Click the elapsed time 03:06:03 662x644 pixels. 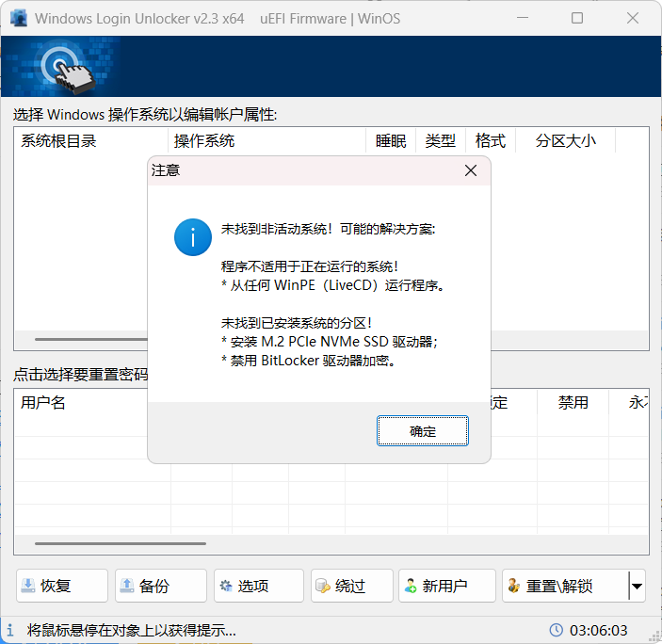pyautogui.click(x=598, y=630)
